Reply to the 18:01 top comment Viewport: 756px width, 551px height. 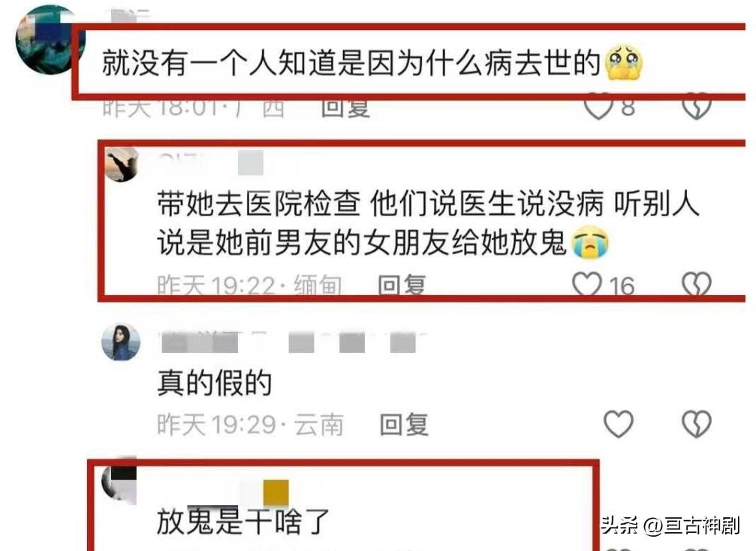pos(345,107)
